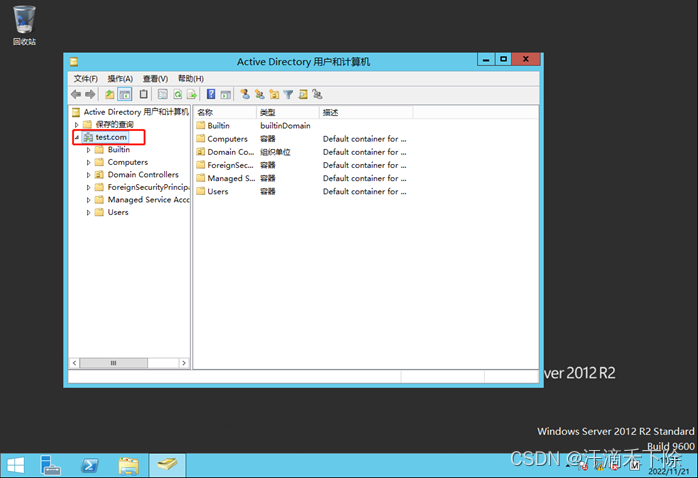Create new organizational unit toolbar icon

[274, 94]
